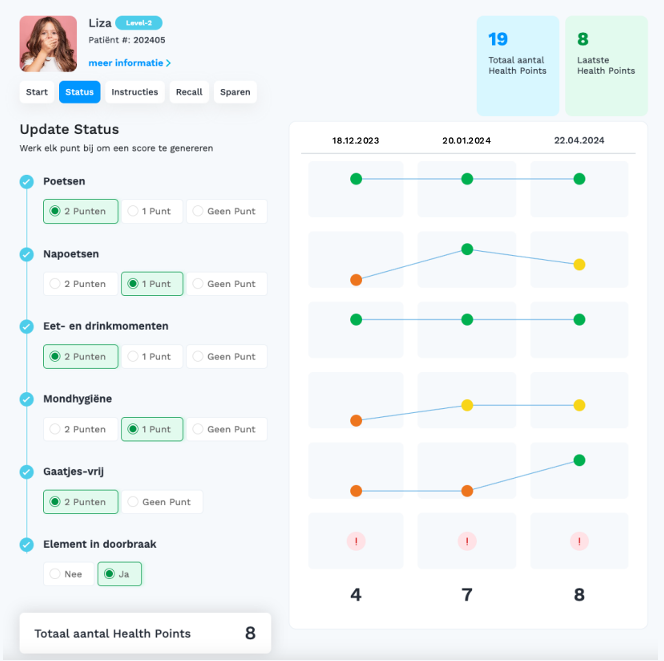
Task: Open the meer informatie link
Action: [130, 63]
